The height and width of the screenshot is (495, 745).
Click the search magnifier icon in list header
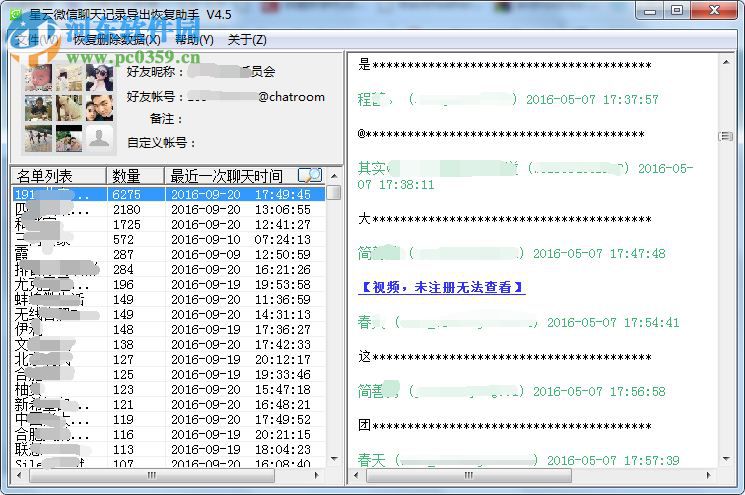[310, 175]
